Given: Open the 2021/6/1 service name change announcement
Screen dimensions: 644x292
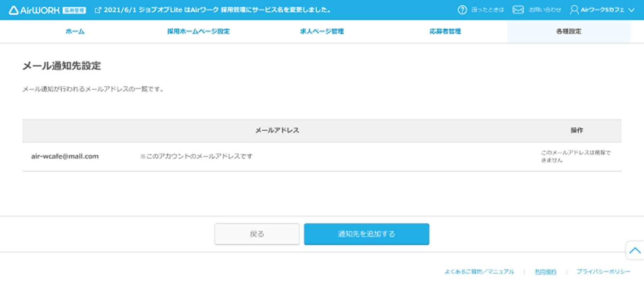Looking at the screenshot, I should [217, 10].
